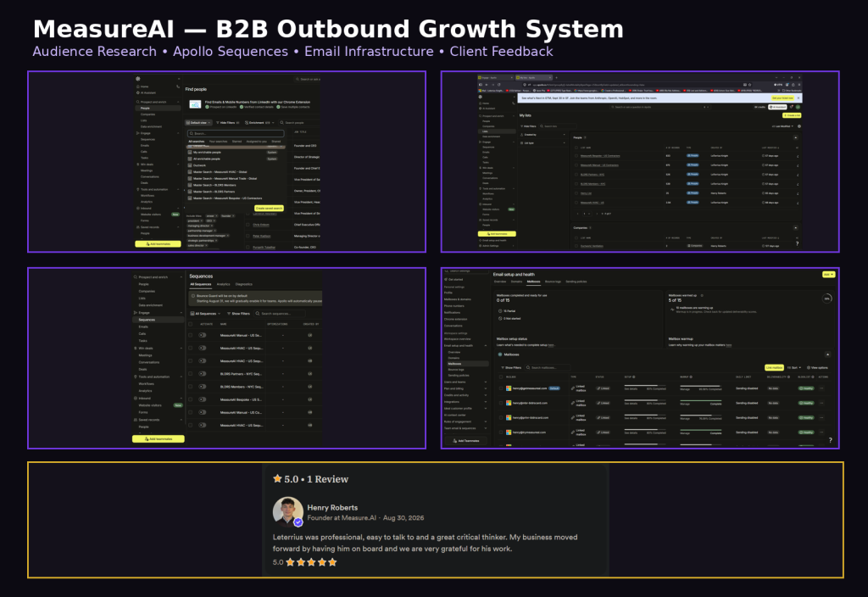
Task: Click gold star beside '5.0 • 1 Review'
Action: [277, 478]
